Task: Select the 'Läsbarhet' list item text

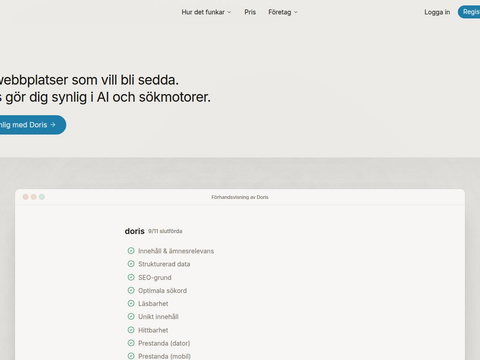Action: point(153,304)
